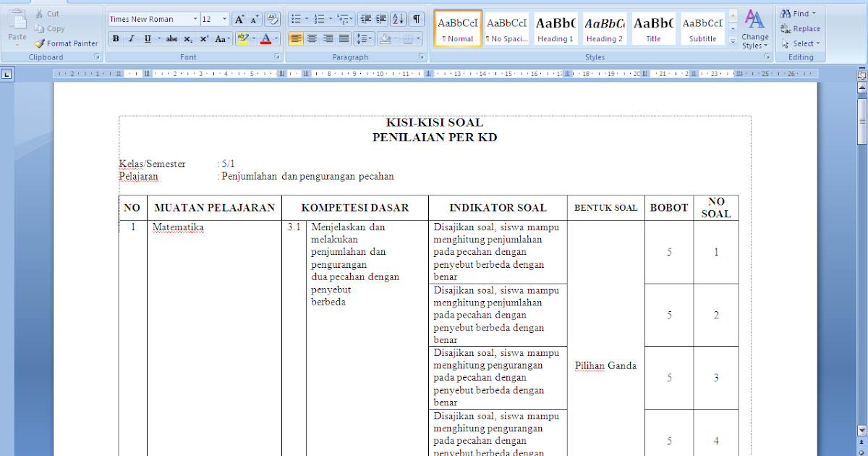Screen dimensions: 868x456
Task: Select the Normal style
Action: pyautogui.click(x=458, y=29)
